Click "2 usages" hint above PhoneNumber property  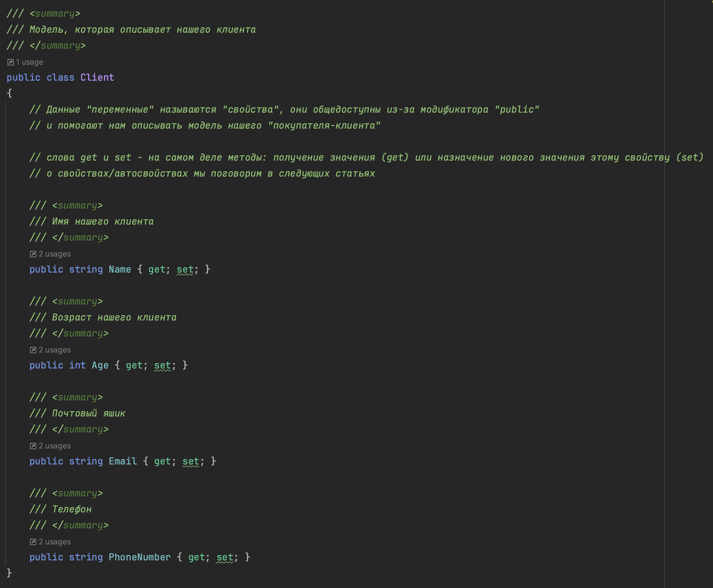(x=55, y=542)
